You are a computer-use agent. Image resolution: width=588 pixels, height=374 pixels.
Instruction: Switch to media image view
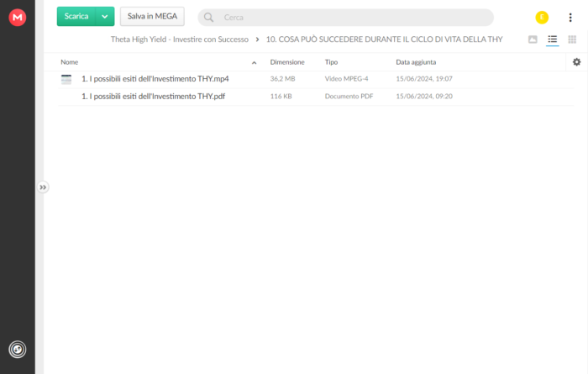[x=533, y=40]
